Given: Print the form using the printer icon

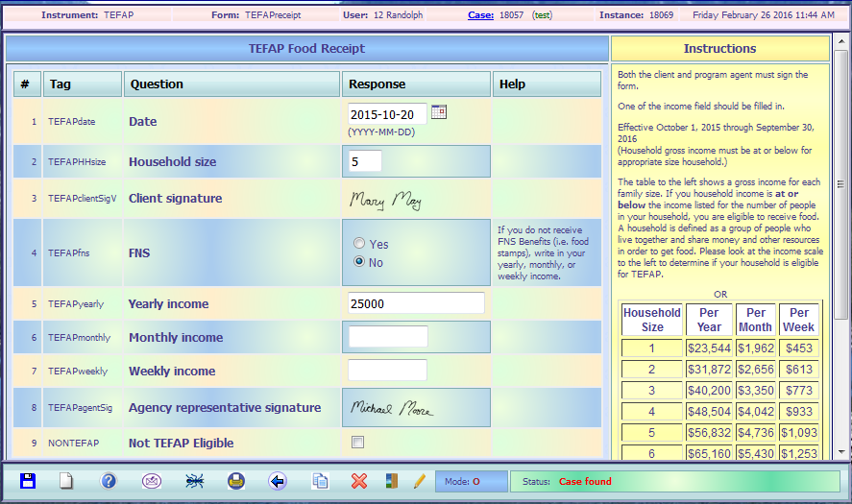Looking at the screenshot, I should point(236,481).
